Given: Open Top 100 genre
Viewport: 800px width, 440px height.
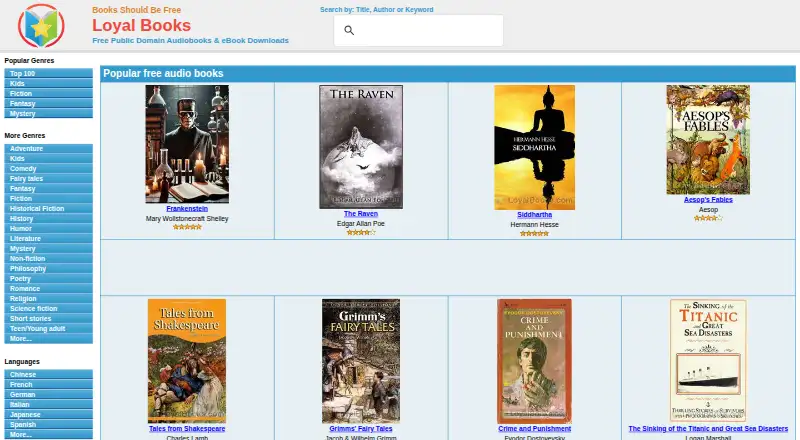Looking at the screenshot, I should coord(48,74).
